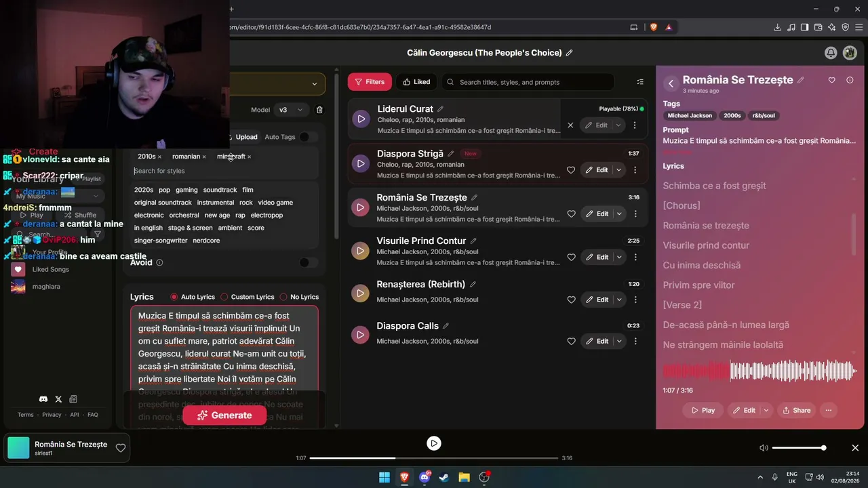
Task: Collapse the yellow panel chevron above Model
Action: [314, 84]
